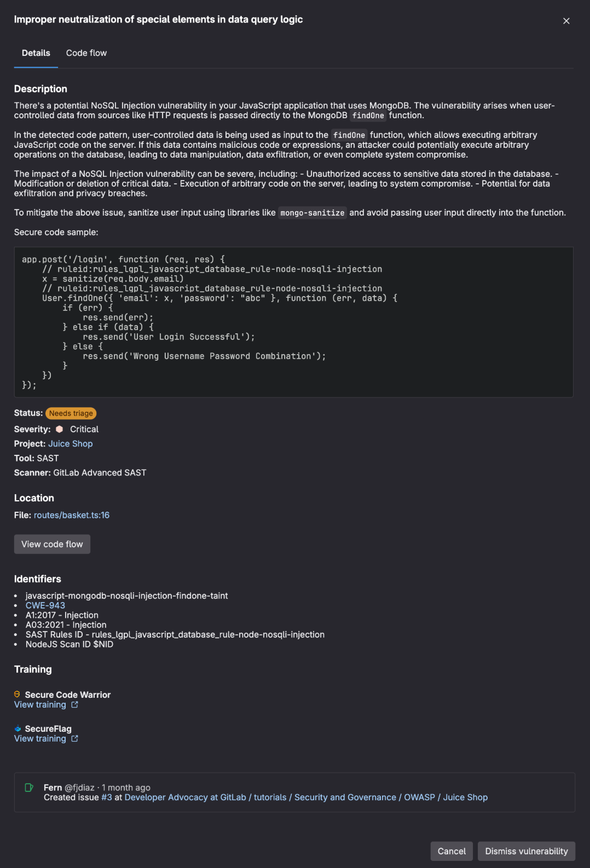The width and height of the screenshot is (590, 868).
Task: Click the Secure Code Warrior logo icon
Action: point(18,695)
